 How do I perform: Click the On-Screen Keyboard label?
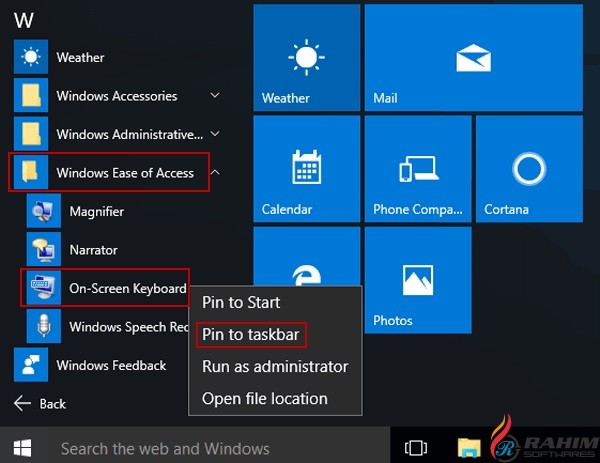[128, 289]
